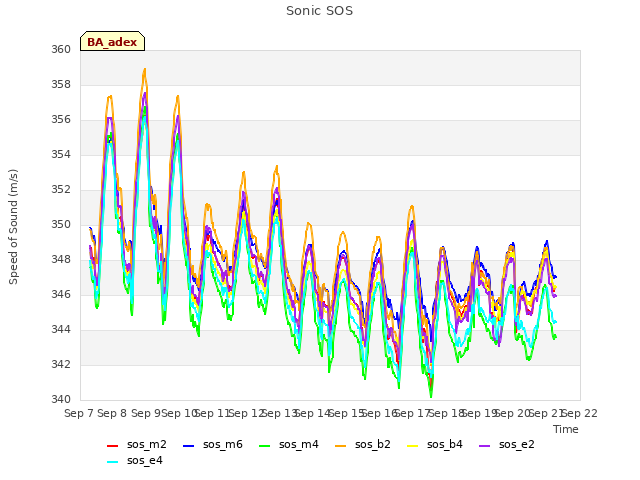Click the Sep 8 x-axis tick label

[x=112, y=413]
